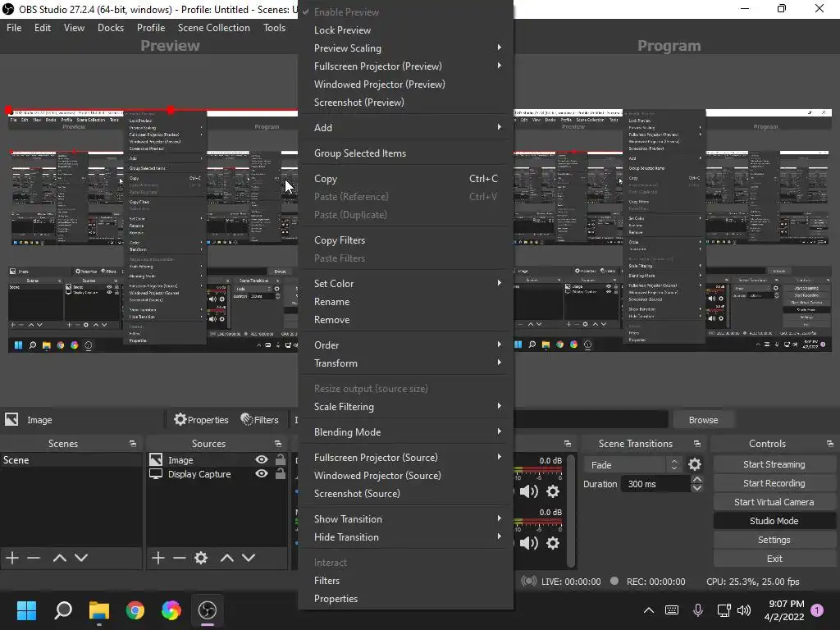The width and height of the screenshot is (840, 630).
Task: Open Properties button in source toolbar
Action: [x=202, y=419]
